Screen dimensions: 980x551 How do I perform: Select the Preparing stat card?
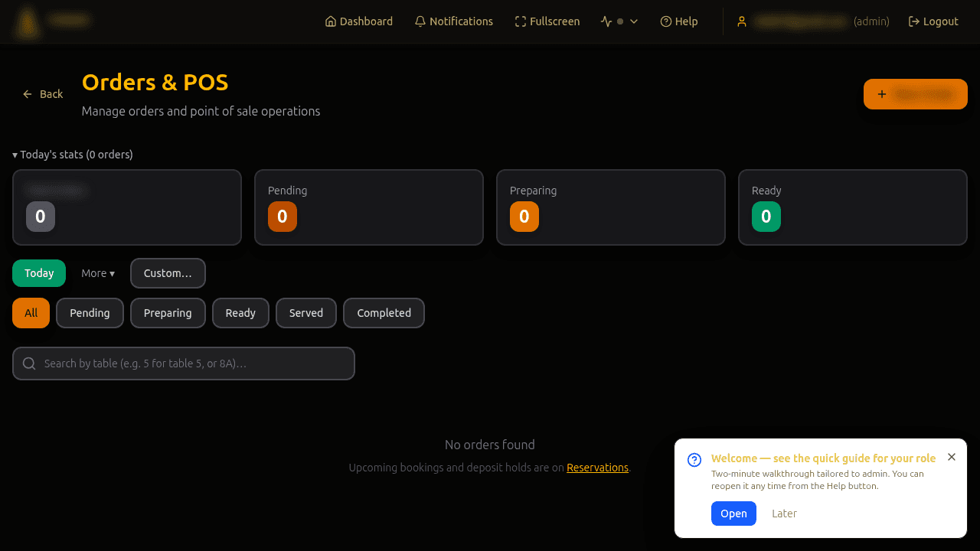(611, 207)
